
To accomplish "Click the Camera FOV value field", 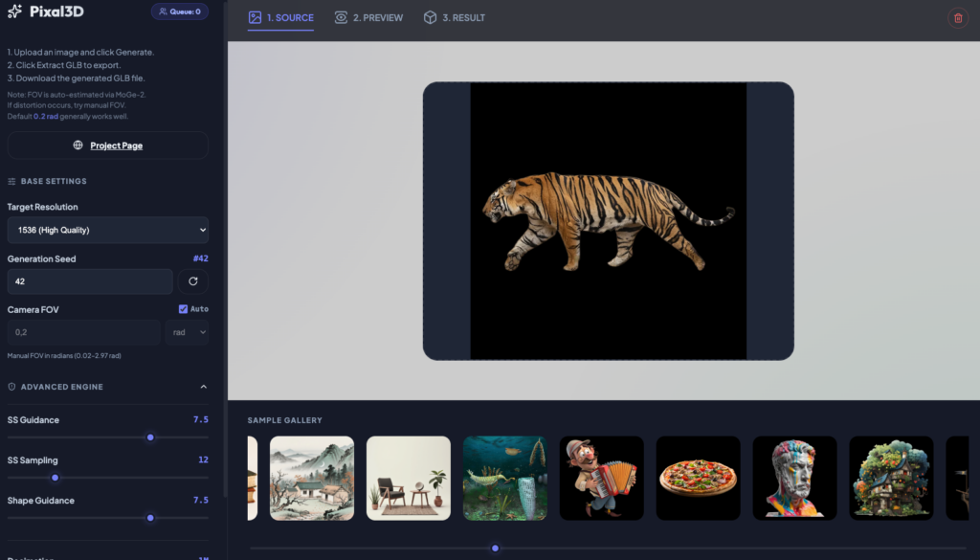I will click(84, 332).
